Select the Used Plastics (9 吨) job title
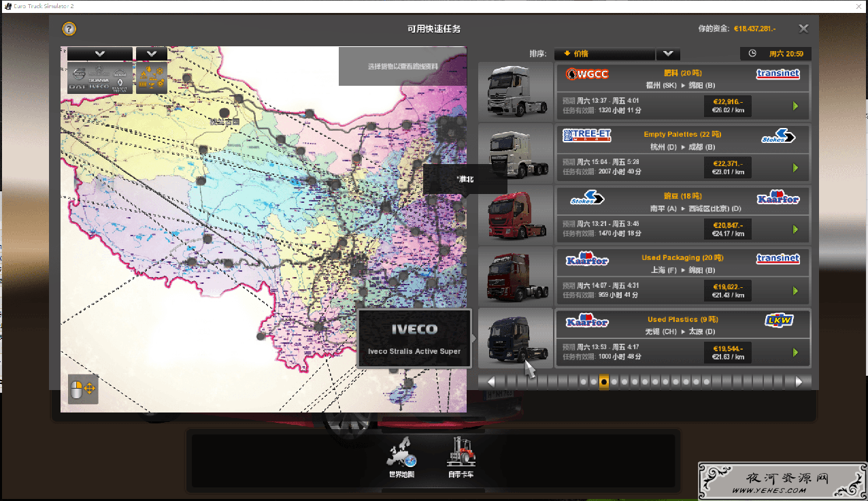Image resolution: width=868 pixels, height=501 pixels. (x=682, y=319)
